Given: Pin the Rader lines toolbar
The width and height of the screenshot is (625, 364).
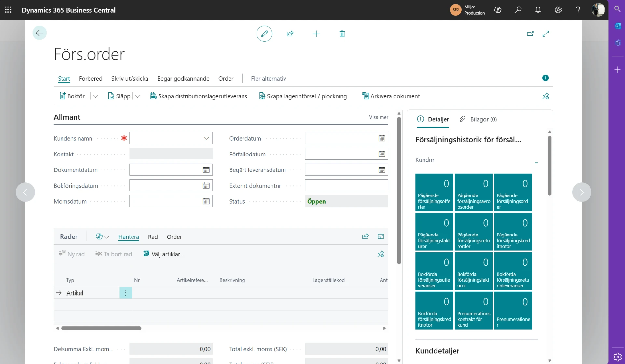Looking at the screenshot, I should (381, 254).
